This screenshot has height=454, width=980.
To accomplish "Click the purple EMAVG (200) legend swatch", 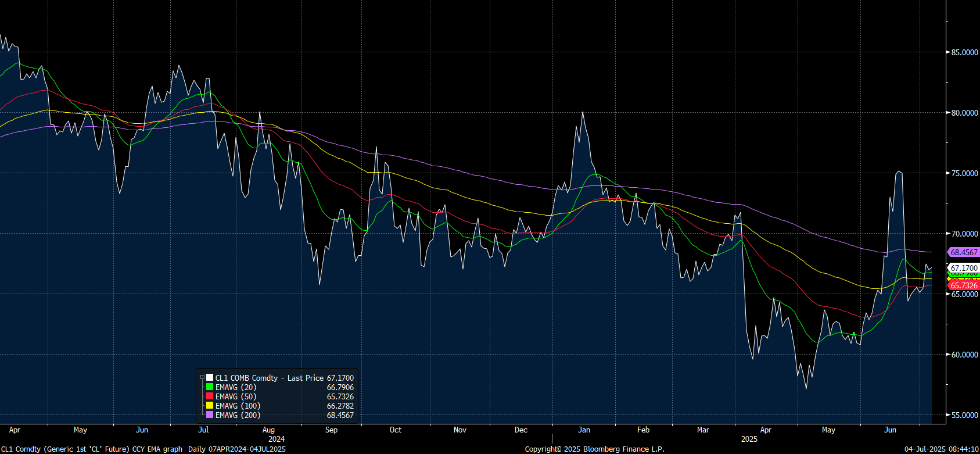I will tap(210, 415).
